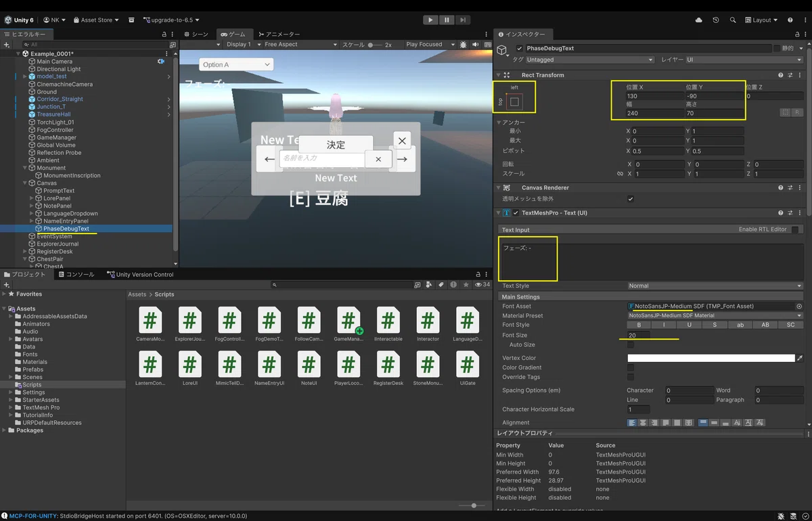The width and height of the screenshot is (812, 521).
Task: Toggle the scale constrain proportions link icon
Action: 620,174
